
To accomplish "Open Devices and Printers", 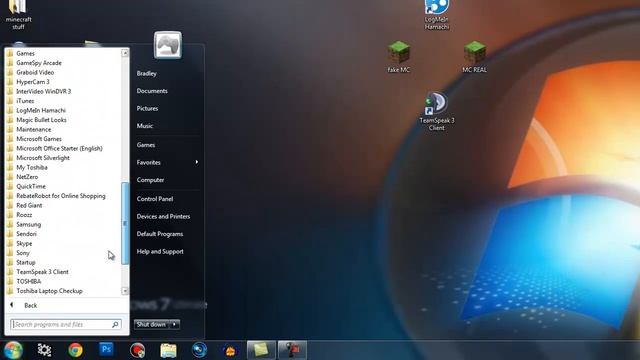I will 163,216.
